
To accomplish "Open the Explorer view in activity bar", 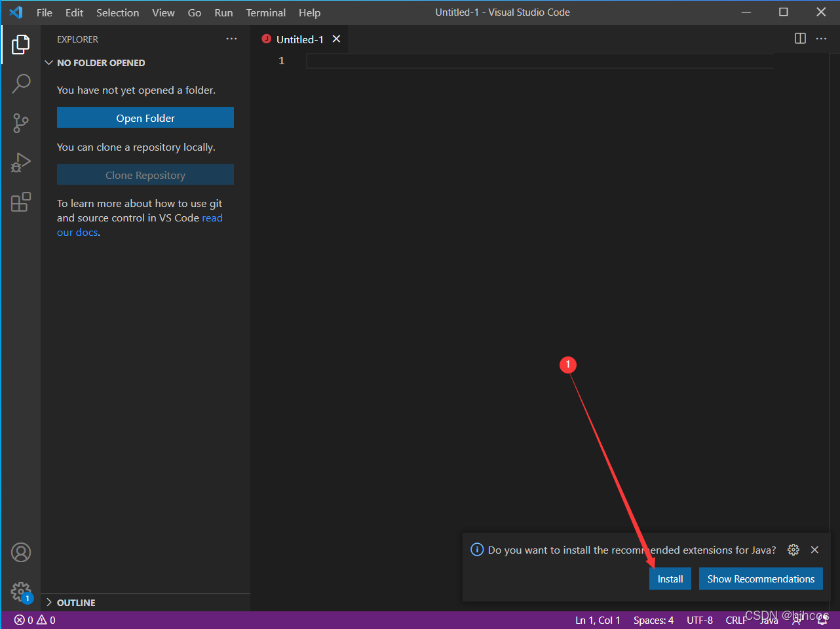I will pyautogui.click(x=21, y=45).
